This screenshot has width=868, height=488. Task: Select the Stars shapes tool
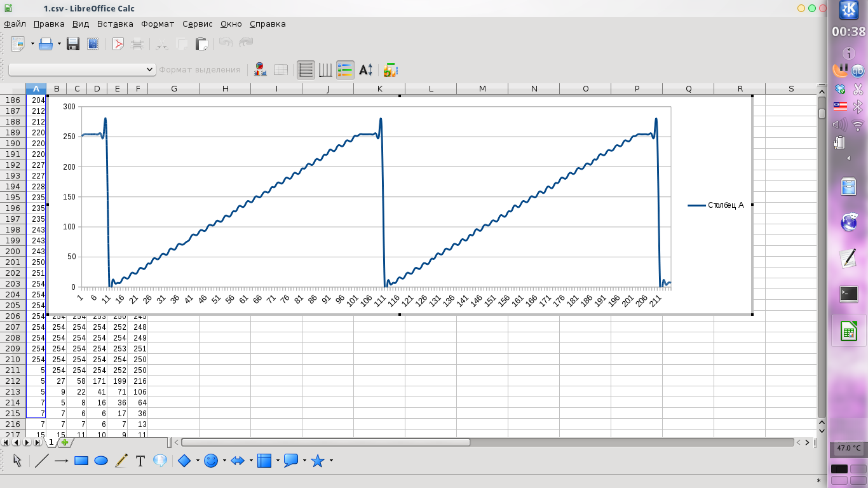(318, 461)
